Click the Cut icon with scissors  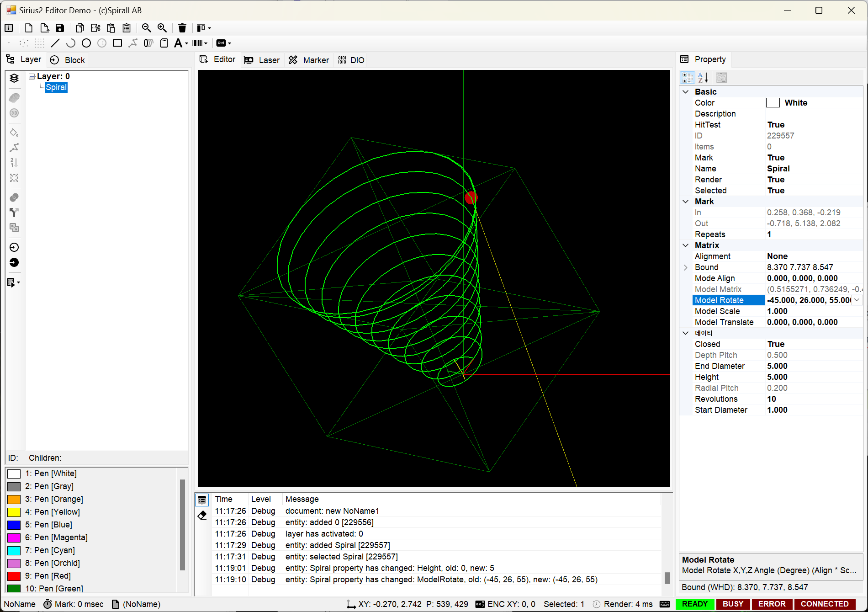95,28
